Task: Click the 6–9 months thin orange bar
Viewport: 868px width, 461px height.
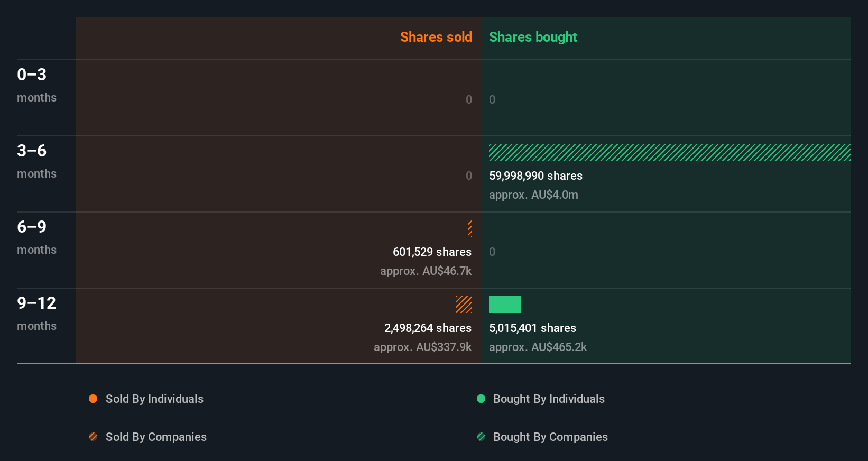Action: coord(470,228)
